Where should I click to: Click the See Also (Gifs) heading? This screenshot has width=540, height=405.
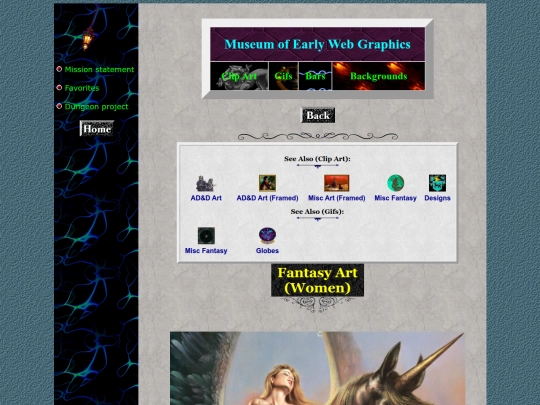[x=317, y=211]
